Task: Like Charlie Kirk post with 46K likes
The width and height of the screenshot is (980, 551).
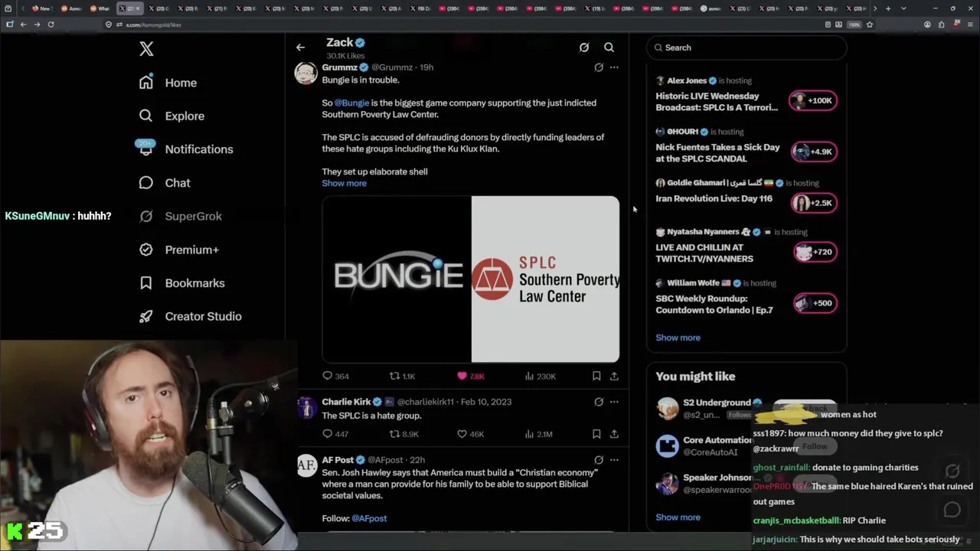Action: point(470,434)
